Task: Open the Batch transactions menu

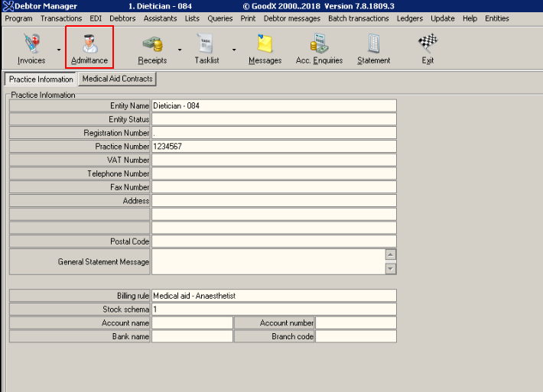Action: pyautogui.click(x=358, y=18)
